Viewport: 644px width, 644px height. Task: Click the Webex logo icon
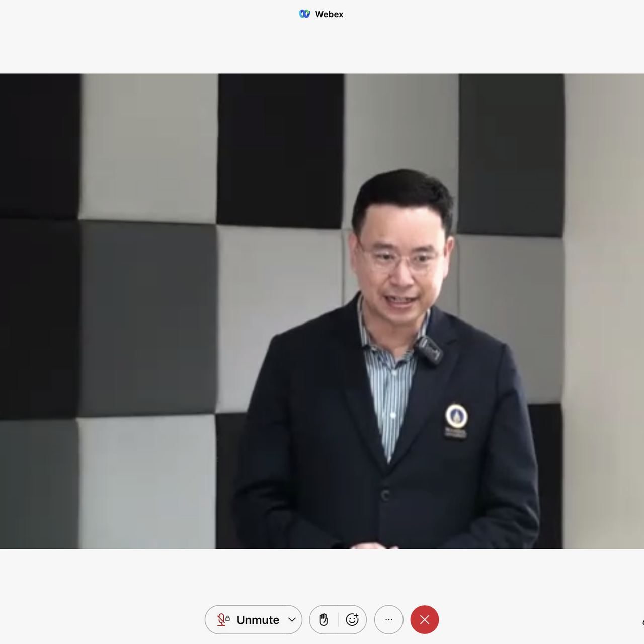304,14
